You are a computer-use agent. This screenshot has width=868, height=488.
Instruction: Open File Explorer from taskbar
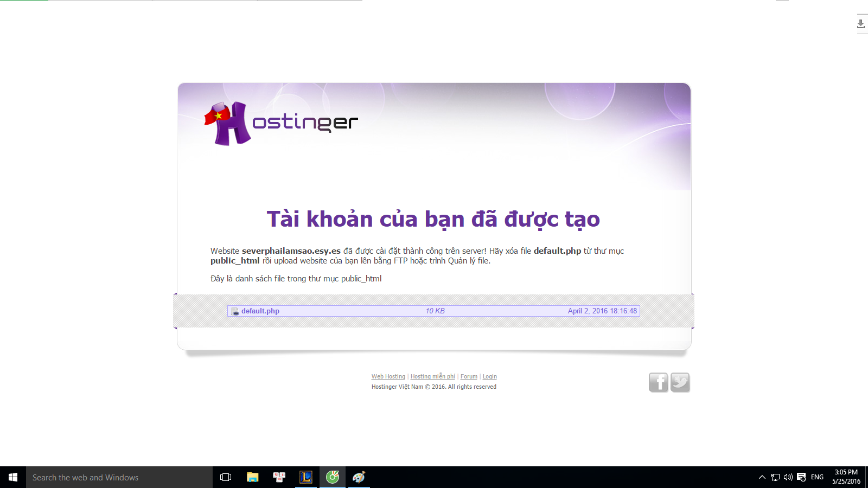tap(253, 477)
